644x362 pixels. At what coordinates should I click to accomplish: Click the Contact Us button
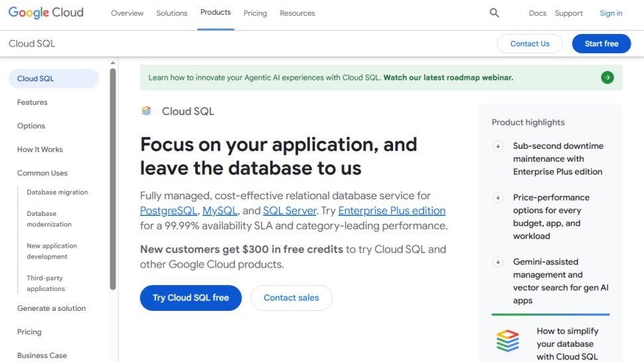coord(530,44)
